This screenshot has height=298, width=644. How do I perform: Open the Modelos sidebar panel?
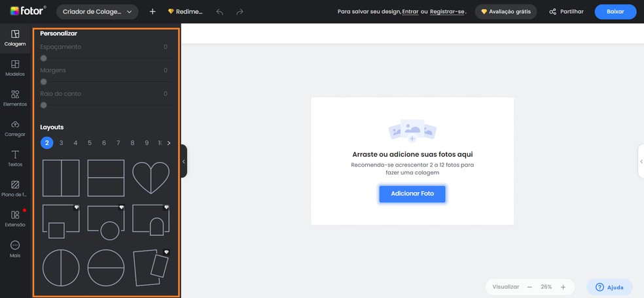click(x=15, y=68)
